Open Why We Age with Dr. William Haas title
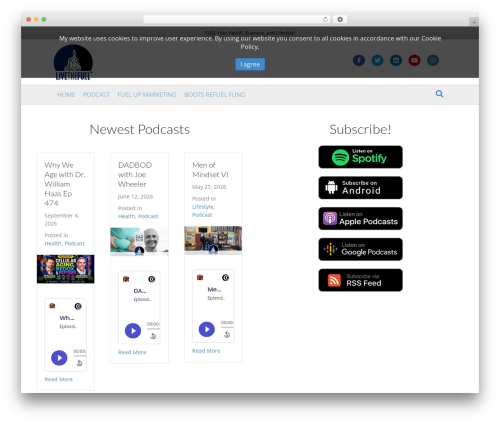Image resolution: width=500 pixels, height=423 pixels. point(65,184)
